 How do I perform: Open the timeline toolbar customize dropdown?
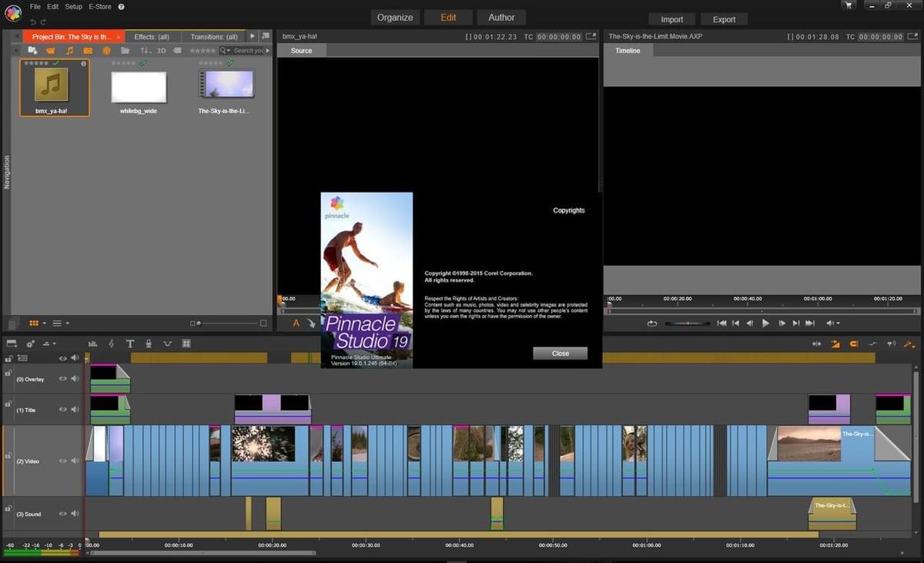click(x=49, y=343)
